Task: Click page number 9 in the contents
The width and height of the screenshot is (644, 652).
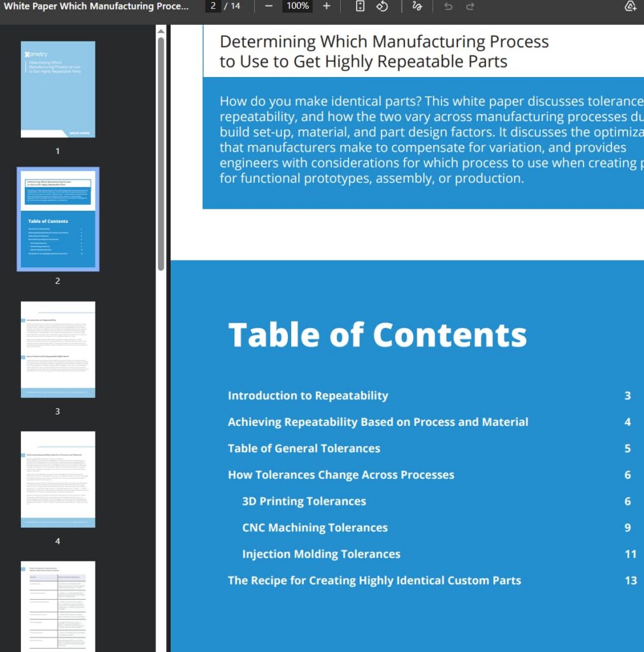Action: [628, 528]
